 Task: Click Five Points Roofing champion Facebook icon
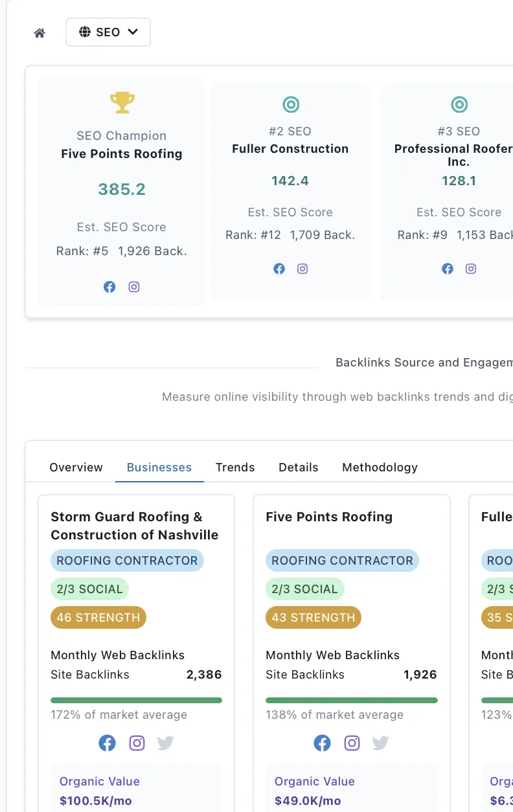point(109,287)
